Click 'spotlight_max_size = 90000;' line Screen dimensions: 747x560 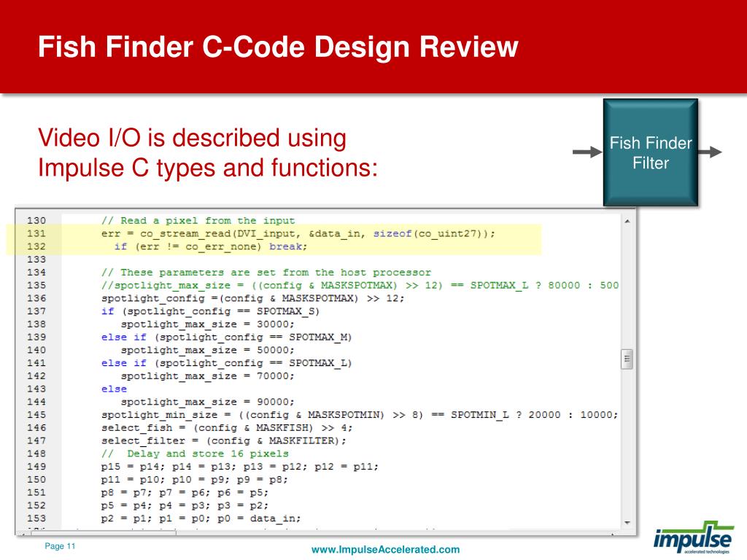[208, 402]
